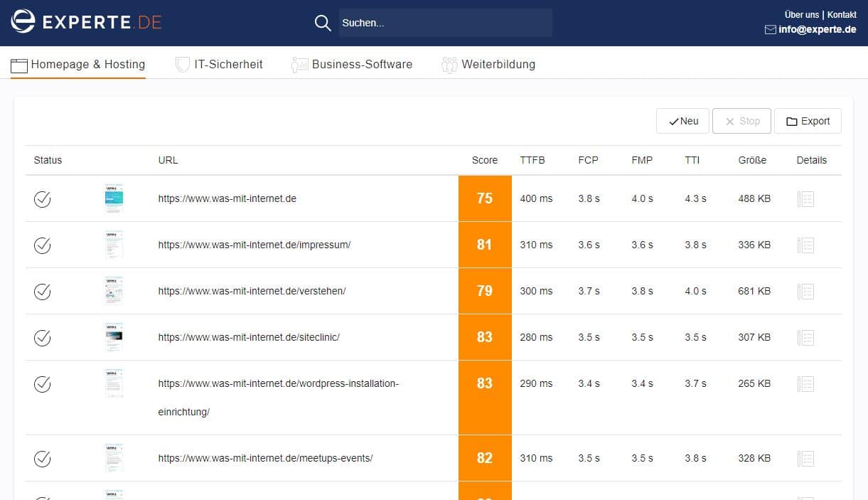Viewport: 868px width, 500px height.
Task: Click the TTFB column header
Action: (532, 160)
